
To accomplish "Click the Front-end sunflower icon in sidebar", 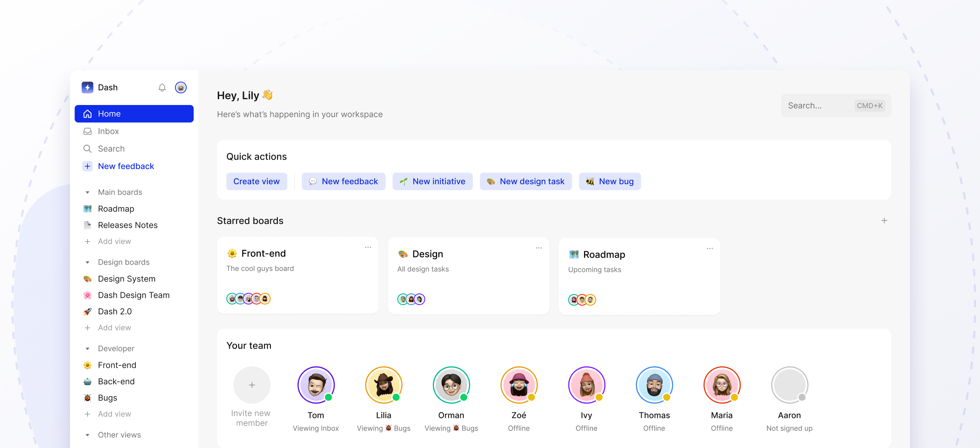I will (87, 365).
